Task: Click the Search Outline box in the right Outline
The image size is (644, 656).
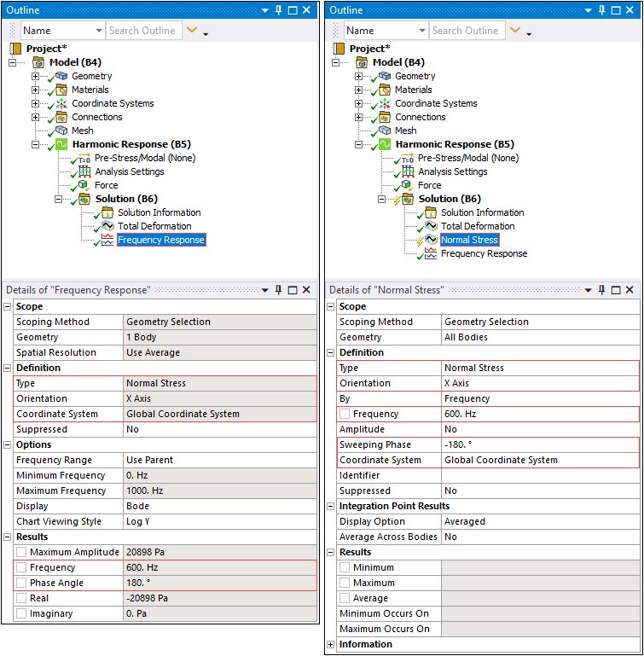Action: point(467,31)
